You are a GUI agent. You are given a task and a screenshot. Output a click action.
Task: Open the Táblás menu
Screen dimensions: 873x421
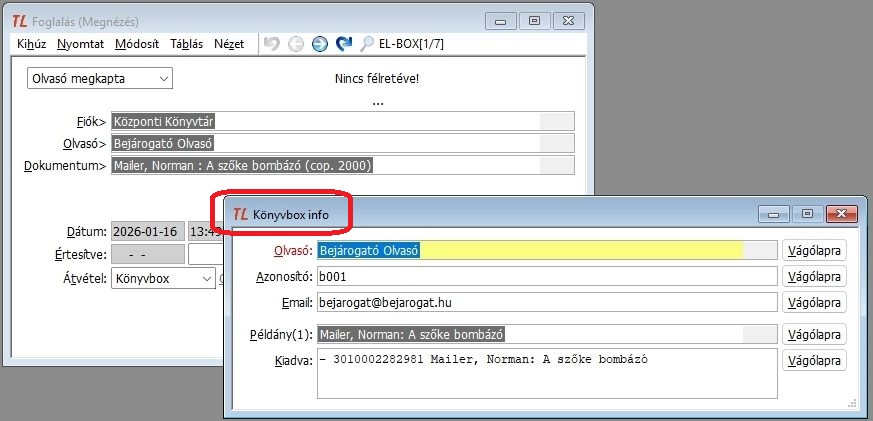tap(186, 44)
